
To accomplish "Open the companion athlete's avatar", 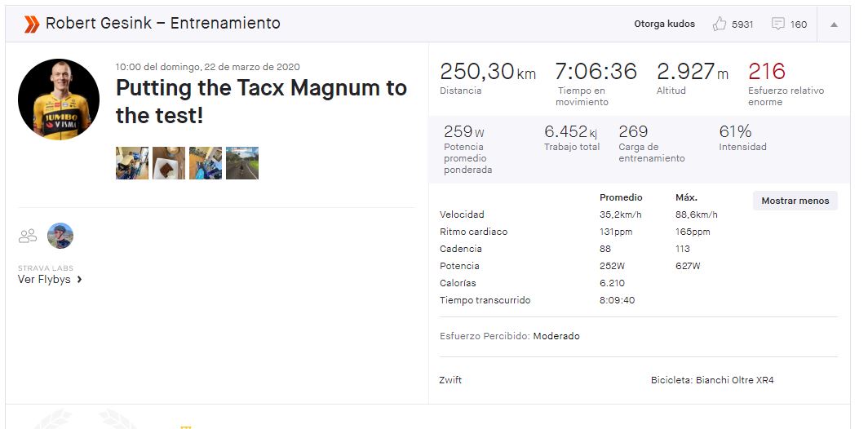I will [x=60, y=236].
